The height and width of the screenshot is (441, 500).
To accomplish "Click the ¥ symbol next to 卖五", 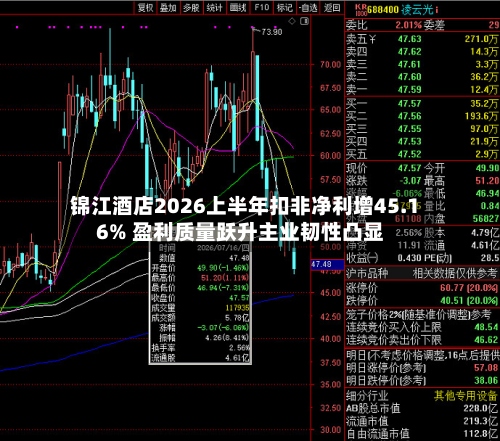I will coord(372,39).
